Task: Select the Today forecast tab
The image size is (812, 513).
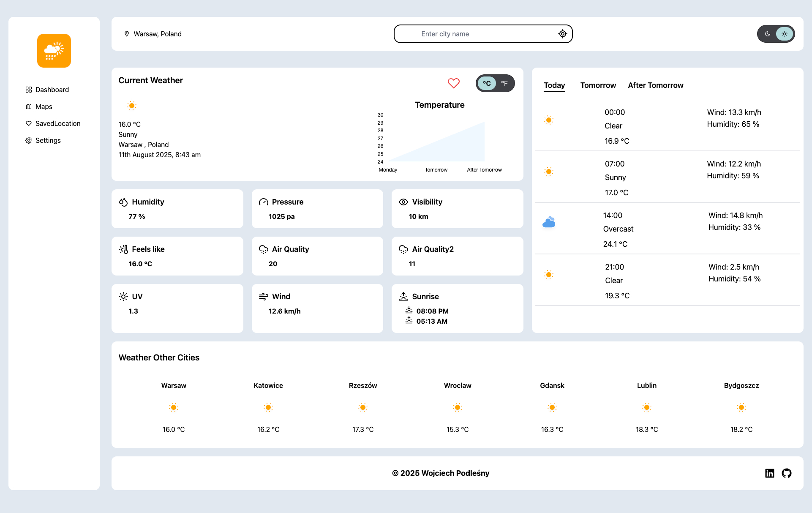Action: (554, 85)
